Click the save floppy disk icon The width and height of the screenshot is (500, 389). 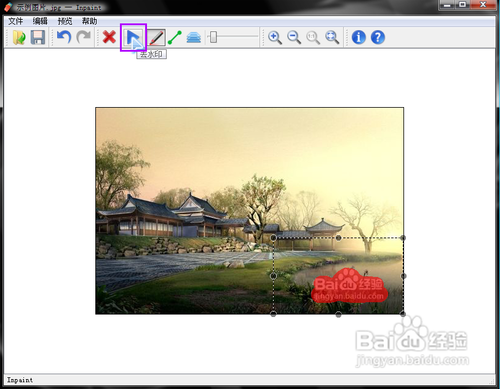(x=38, y=37)
